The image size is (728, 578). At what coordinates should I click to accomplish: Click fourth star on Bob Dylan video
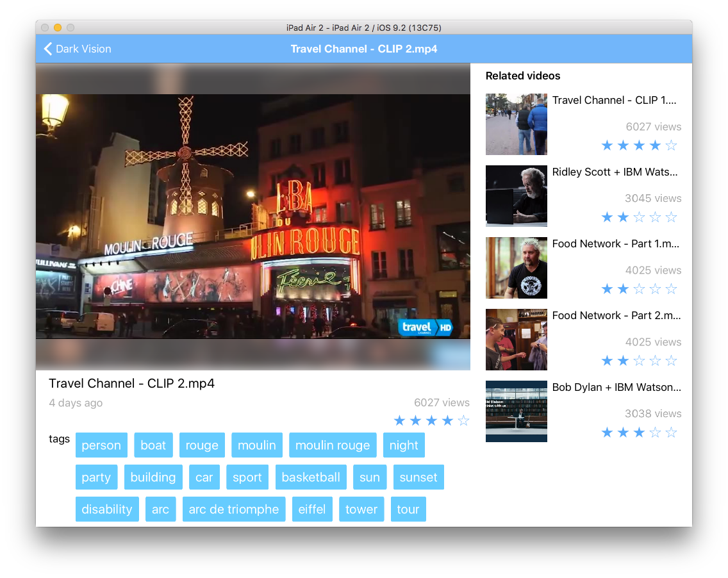tap(655, 433)
